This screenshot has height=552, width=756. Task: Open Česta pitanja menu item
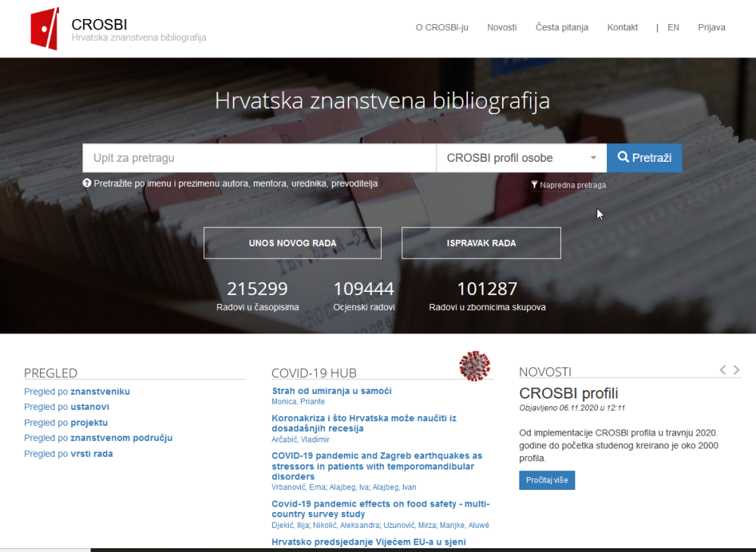(x=562, y=27)
